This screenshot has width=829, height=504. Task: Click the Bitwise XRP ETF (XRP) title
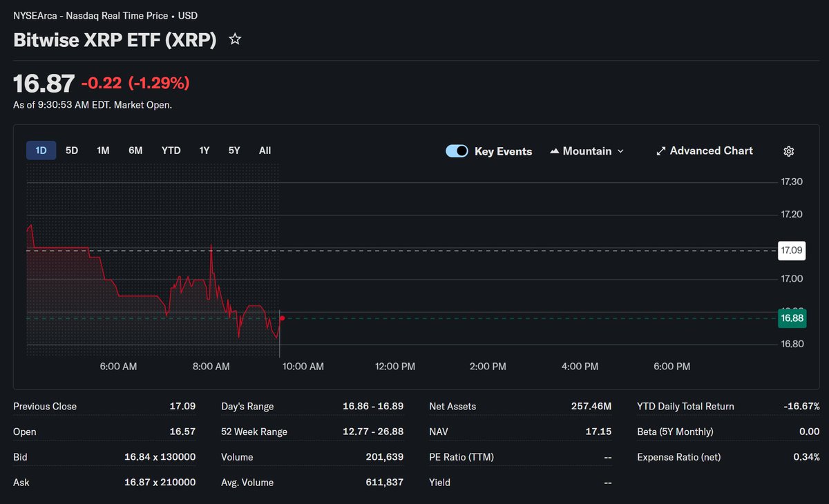(x=115, y=40)
